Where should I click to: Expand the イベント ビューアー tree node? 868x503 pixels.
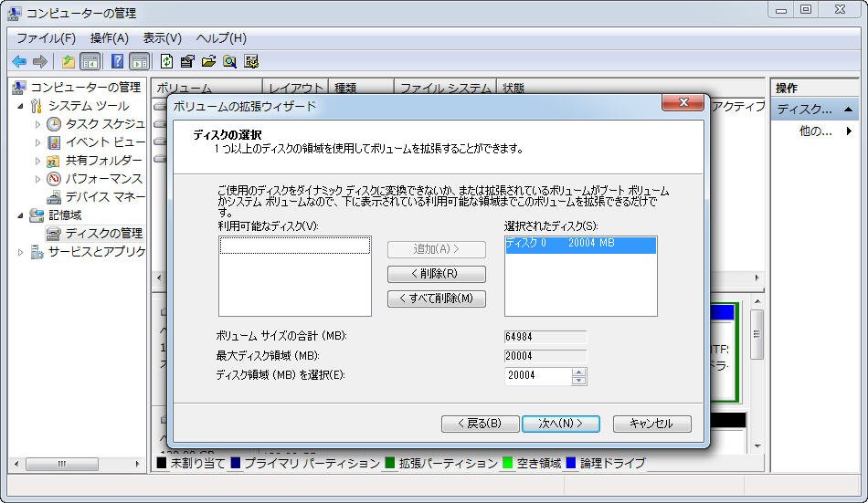pyautogui.click(x=37, y=142)
